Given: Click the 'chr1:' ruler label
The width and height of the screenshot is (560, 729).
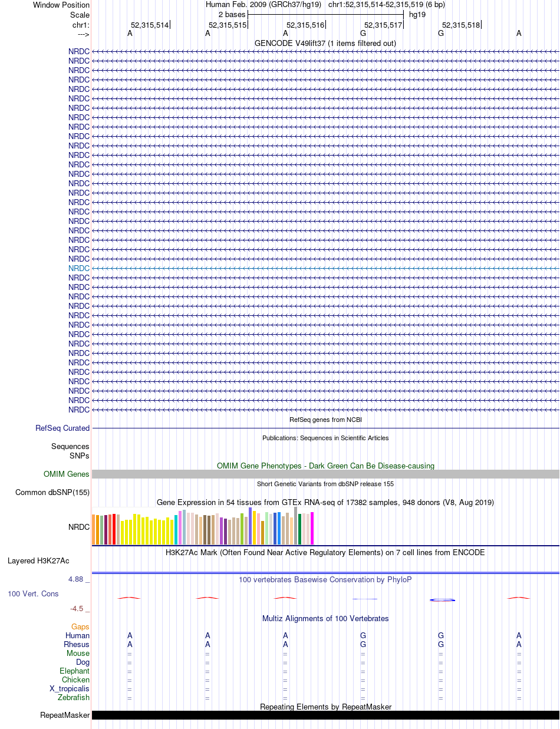Looking at the screenshot, I should click(x=81, y=25).
